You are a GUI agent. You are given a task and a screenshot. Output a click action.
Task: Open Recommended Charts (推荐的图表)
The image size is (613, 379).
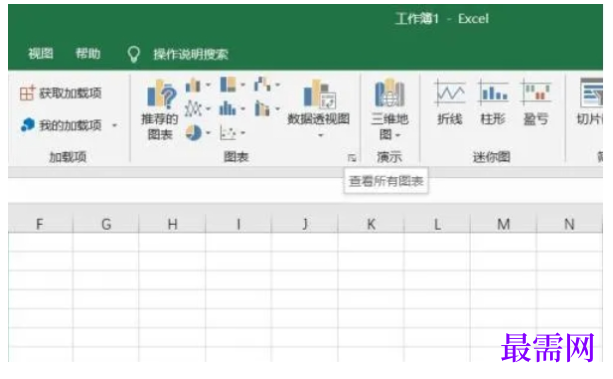point(160,110)
